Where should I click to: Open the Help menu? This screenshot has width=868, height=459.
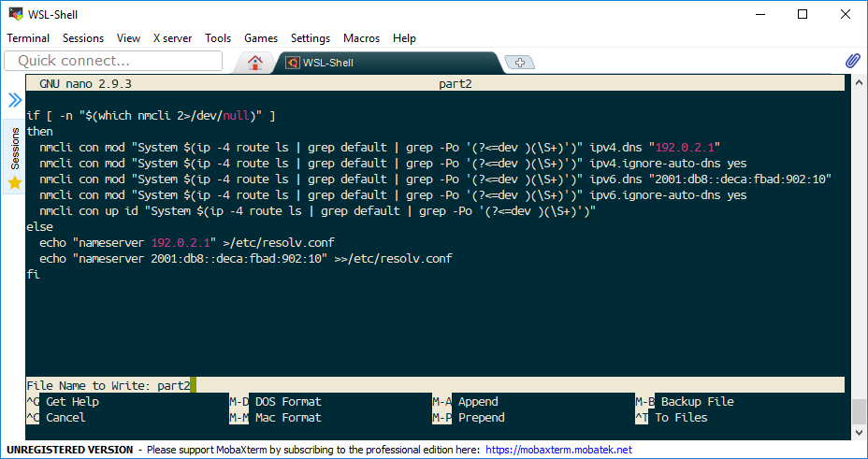coord(404,38)
